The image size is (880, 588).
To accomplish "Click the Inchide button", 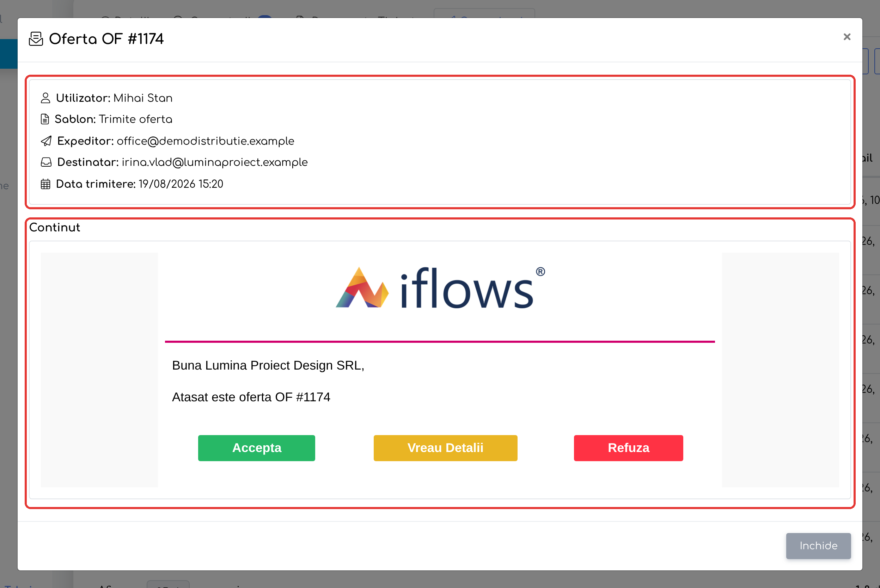I will 818,546.
